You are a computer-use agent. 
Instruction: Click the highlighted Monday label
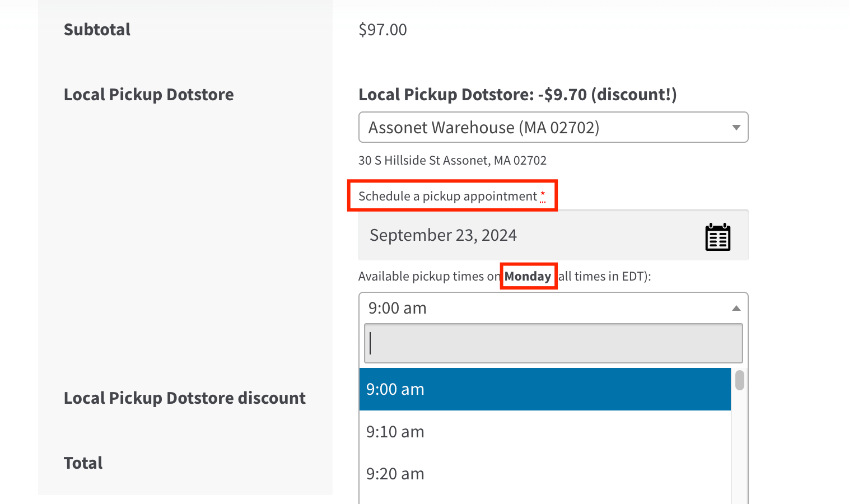[x=528, y=276]
